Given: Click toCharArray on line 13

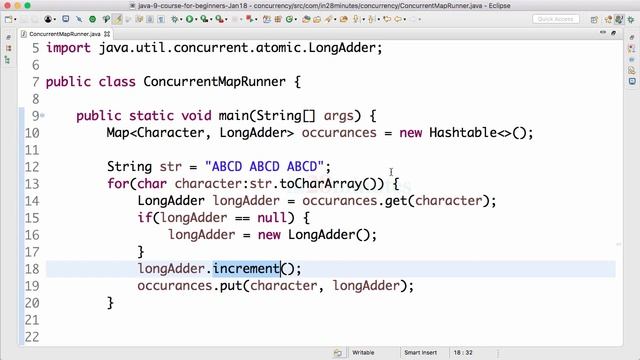Looking at the screenshot, I should click(320, 184).
